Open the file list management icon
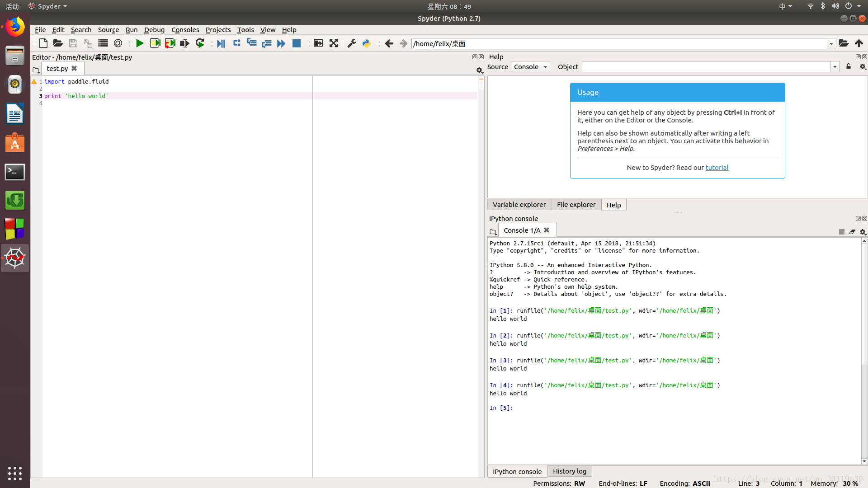This screenshot has height=488, width=868. pos(103,43)
